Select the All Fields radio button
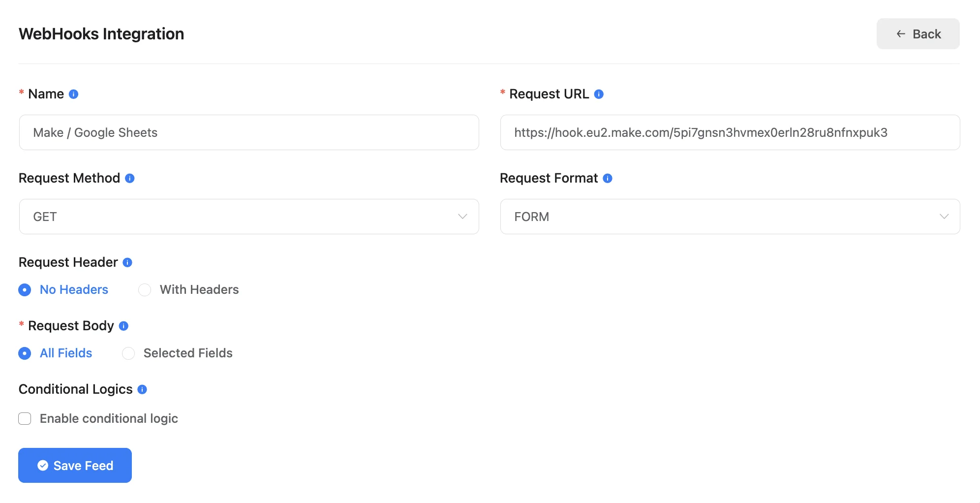 coord(25,353)
